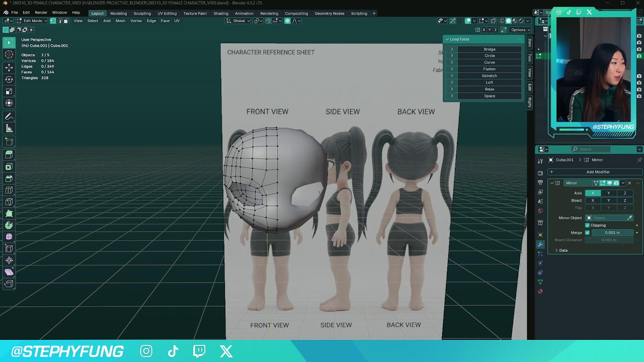
Task: Toggle Mirror Axis X
Action: tap(593, 193)
